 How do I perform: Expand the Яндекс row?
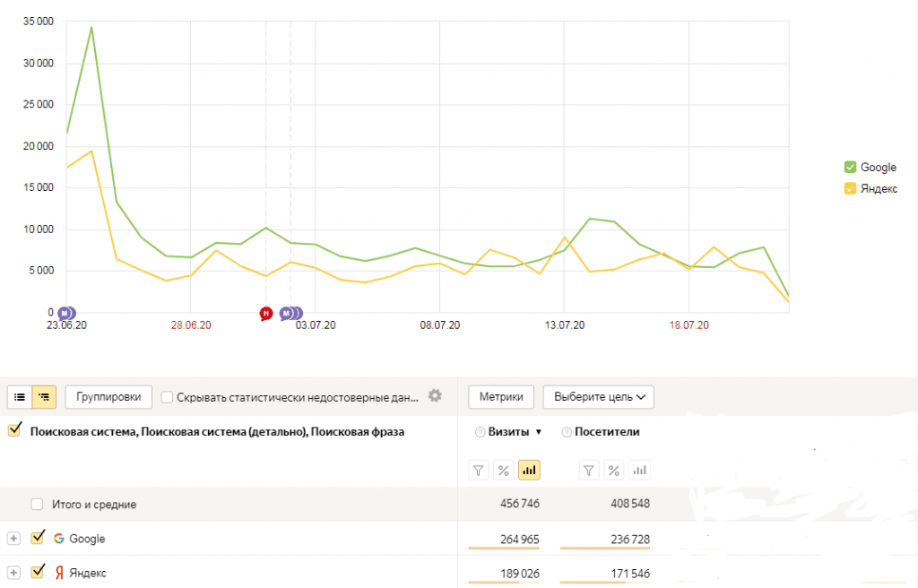point(13,573)
